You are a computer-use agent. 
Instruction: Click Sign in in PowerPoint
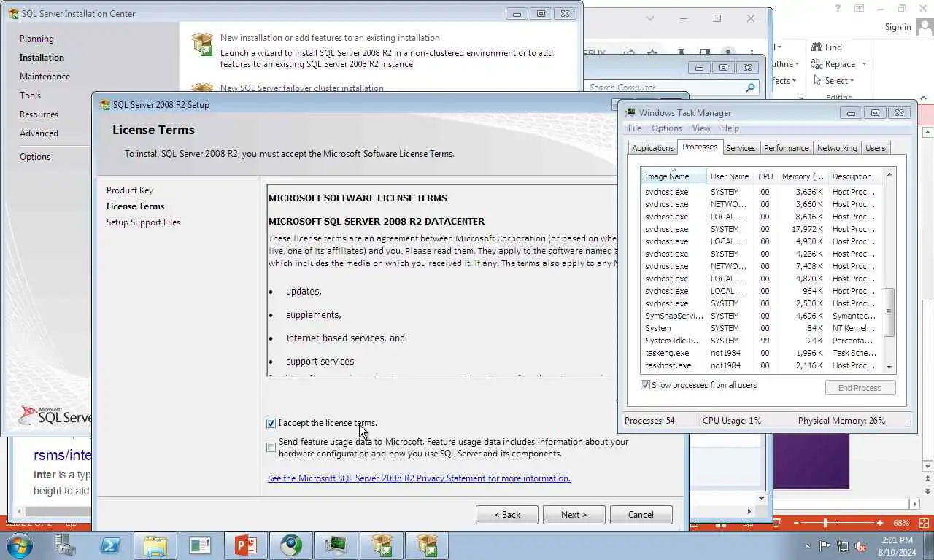pos(898,27)
